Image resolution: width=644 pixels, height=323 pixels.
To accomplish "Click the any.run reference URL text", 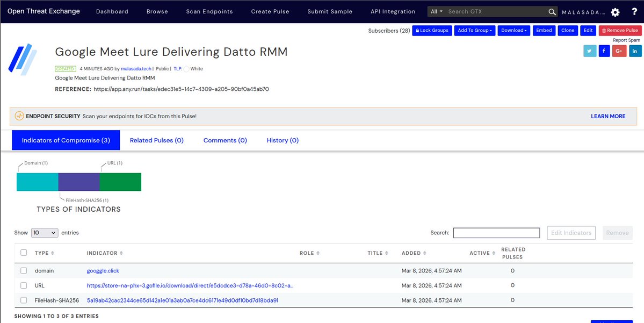I will click(x=181, y=89).
